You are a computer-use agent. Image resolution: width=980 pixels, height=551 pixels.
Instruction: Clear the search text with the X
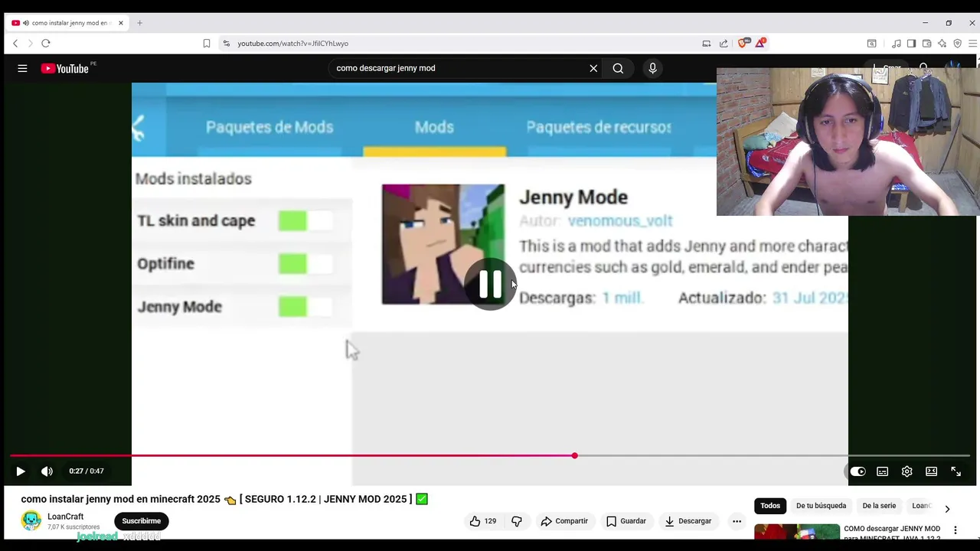pyautogui.click(x=593, y=68)
